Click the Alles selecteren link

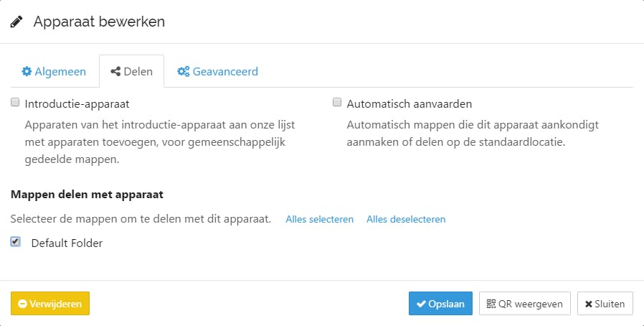[x=319, y=219]
